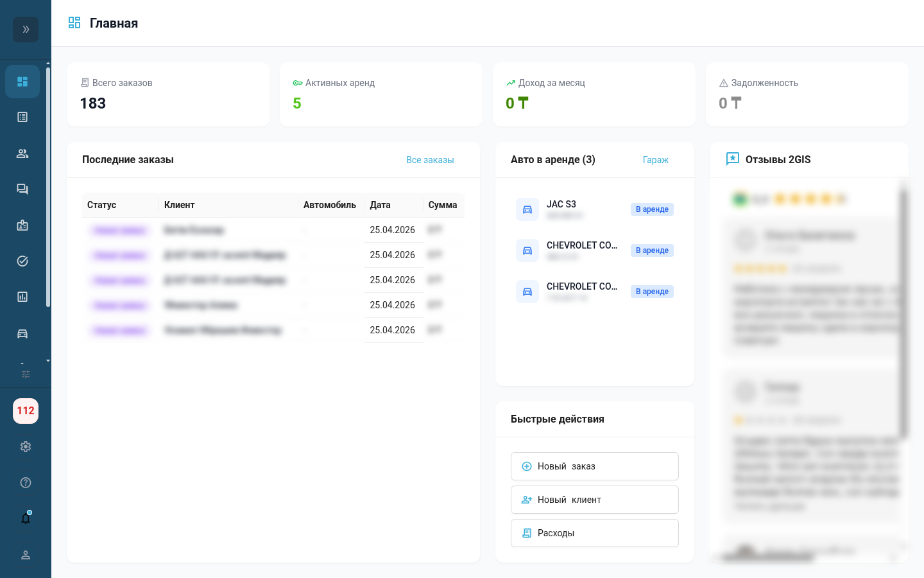The height and width of the screenshot is (578, 924).
Task: Click the 'Новый клиент' button
Action: click(595, 500)
